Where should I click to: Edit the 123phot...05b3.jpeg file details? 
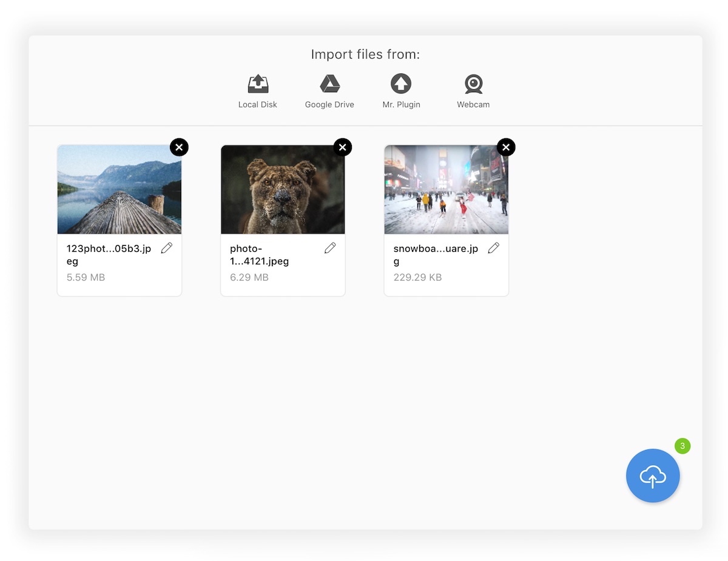166,248
